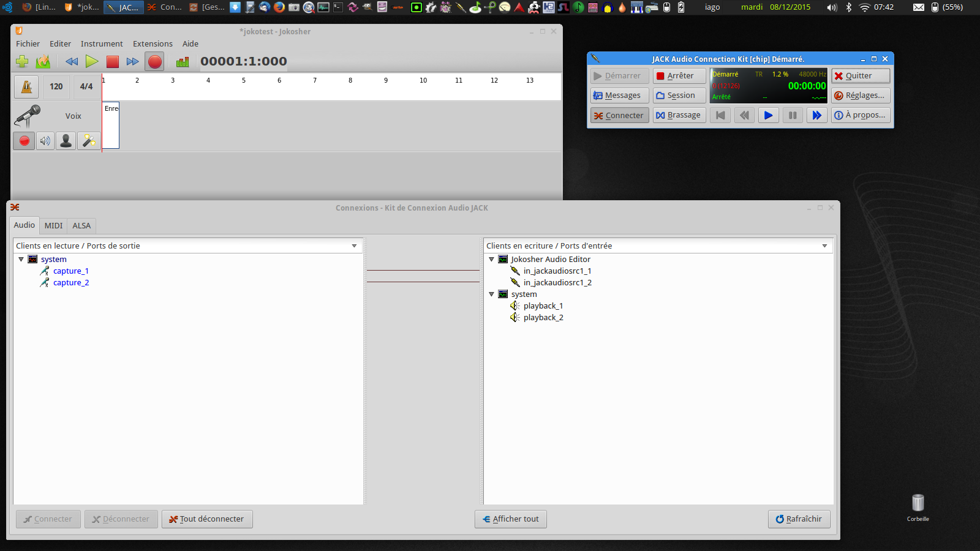The width and height of the screenshot is (980, 551).
Task: Click the JACK transport rewind button
Action: [x=744, y=115]
